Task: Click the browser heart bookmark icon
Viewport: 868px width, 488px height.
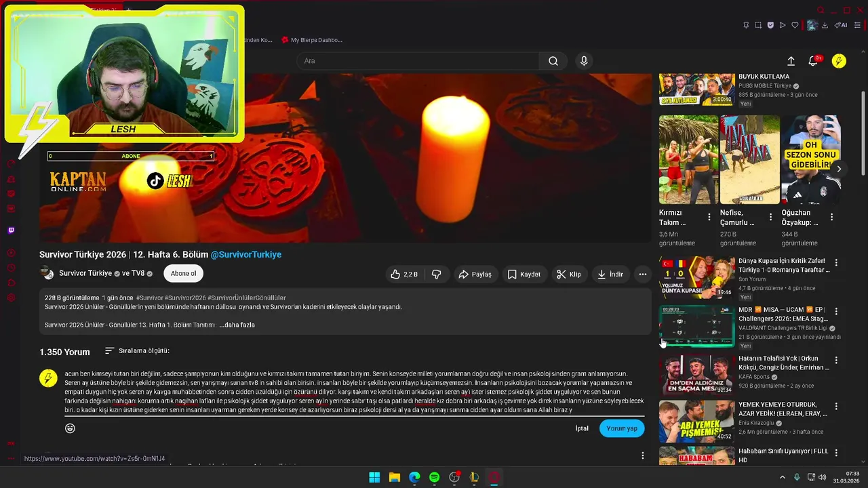Action: point(795,25)
